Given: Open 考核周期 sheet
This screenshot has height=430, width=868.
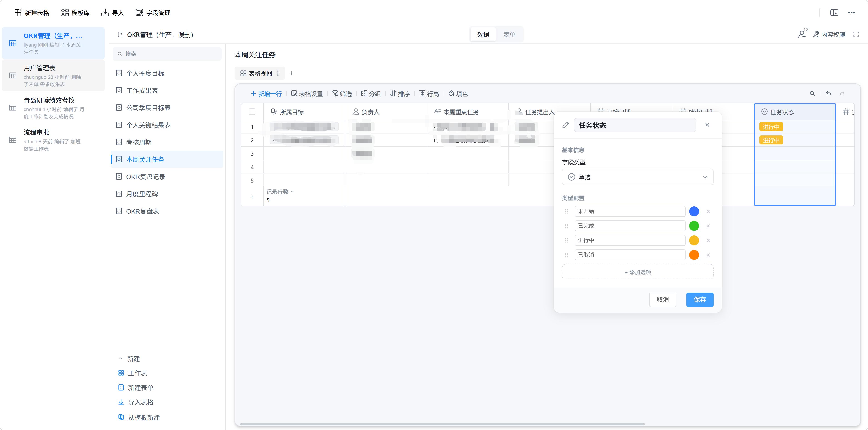Looking at the screenshot, I should click(x=167, y=142).
